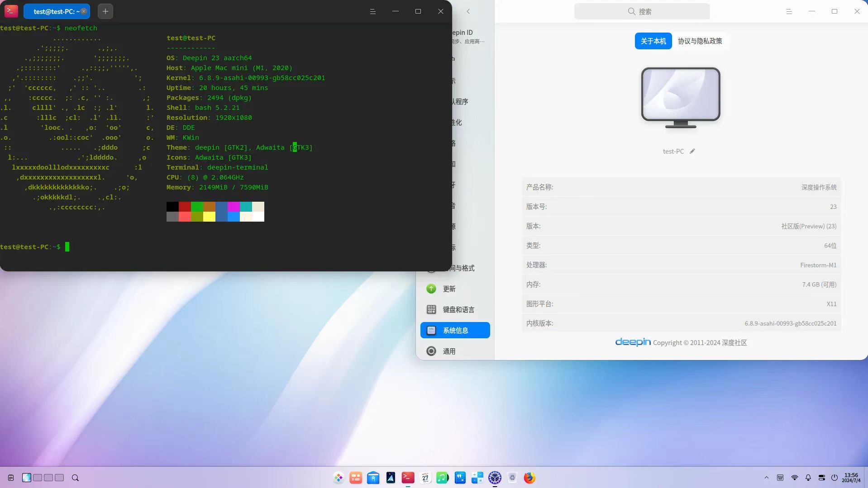Open deepin Terminal from the dock
The width and height of the screenshot is (868, 488).
(407, 478)
